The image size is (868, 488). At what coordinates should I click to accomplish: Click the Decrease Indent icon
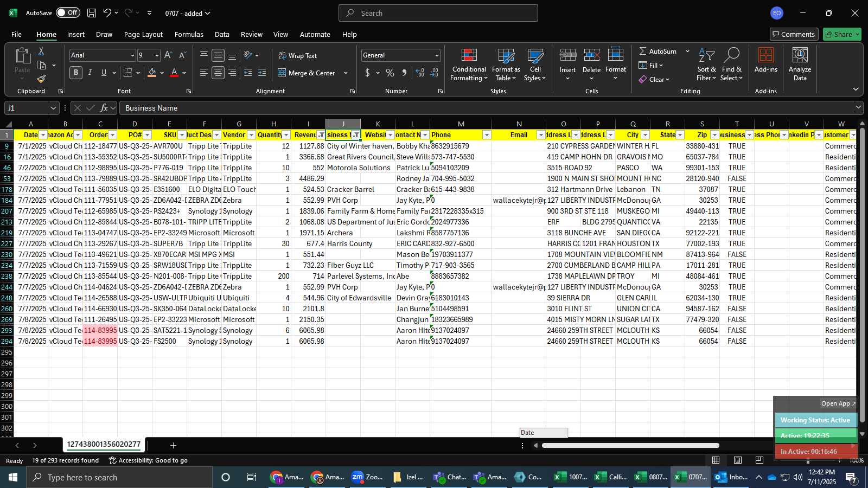point(248,73)
